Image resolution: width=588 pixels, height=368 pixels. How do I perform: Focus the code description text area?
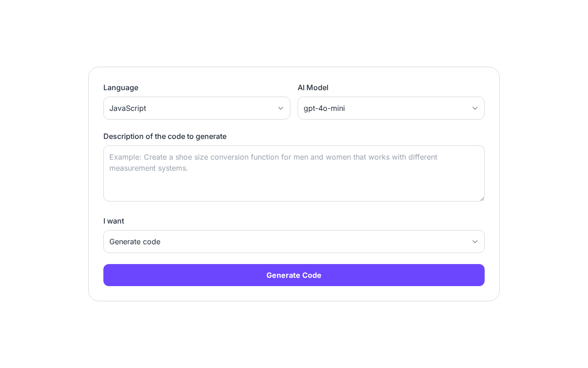click(x=294, y=173)
